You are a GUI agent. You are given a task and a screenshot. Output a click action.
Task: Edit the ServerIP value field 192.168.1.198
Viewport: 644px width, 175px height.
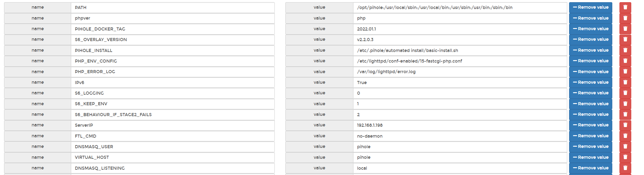tap(460, 125)
